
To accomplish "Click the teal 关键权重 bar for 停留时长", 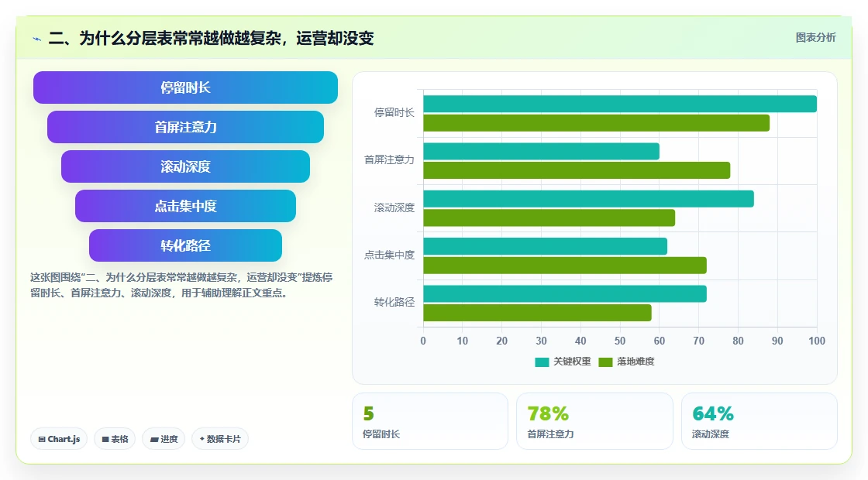I will click(x=620, y=104).
